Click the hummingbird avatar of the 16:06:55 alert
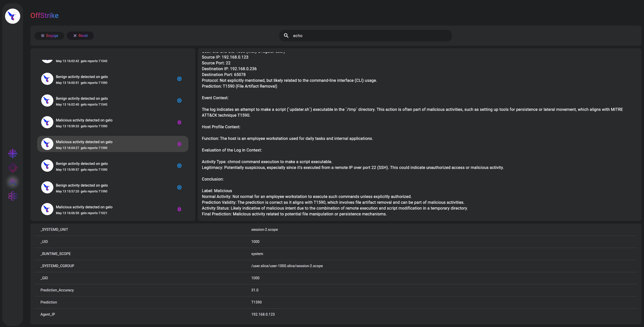 [47, 209]
